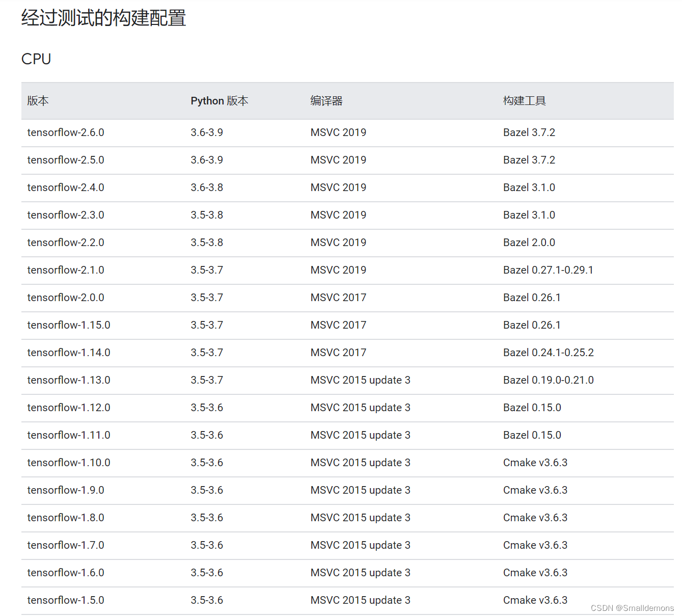Click the 编译器 column header

pos(326,101)
